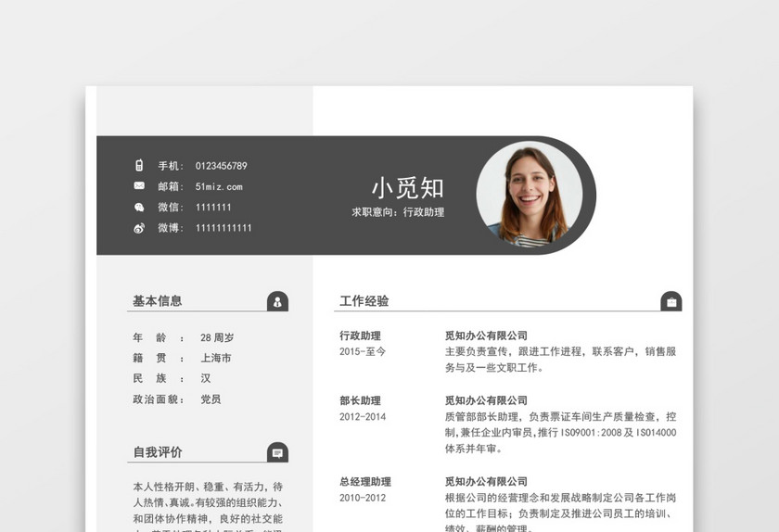Viewport: 779px width, 532px height.
Task: Click the 微博 label
Action: (x=171, y=228)
